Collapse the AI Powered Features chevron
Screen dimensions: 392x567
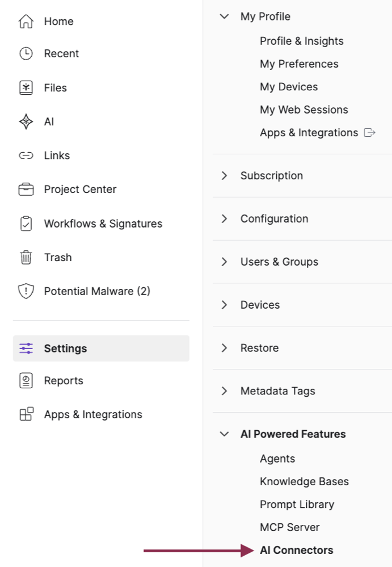224,434
